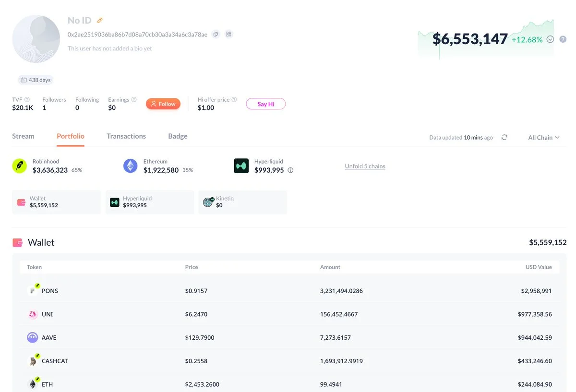The image size is (576, 392).
Task: Click the pencil edit icon beside No ID
Action: coord(100,20)
